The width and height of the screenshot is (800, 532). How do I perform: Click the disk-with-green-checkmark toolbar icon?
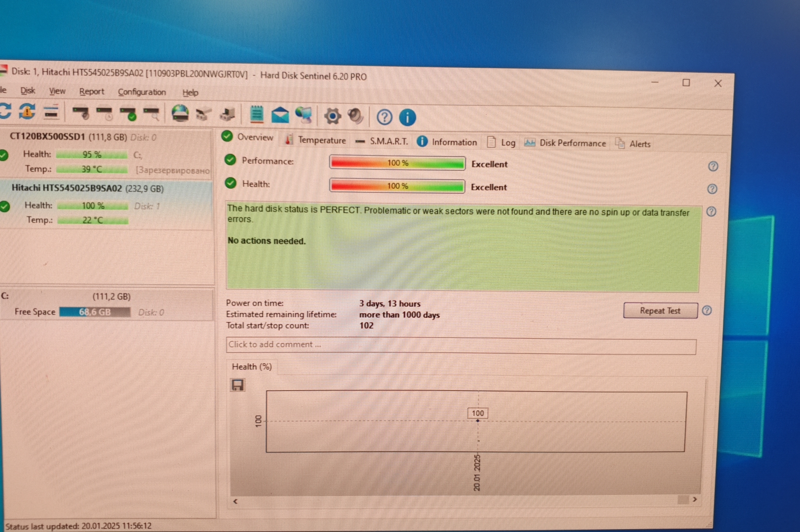coord(128,114)
